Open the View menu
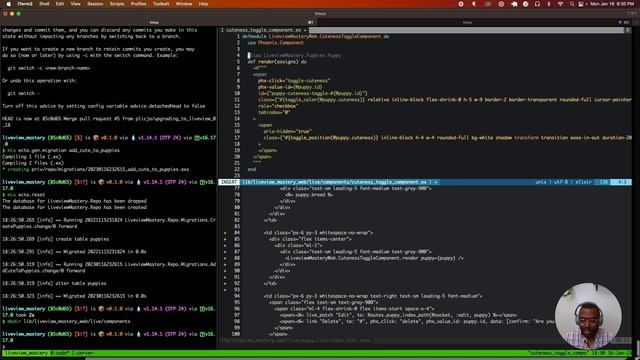 pyautogui.click(x=76, y=4)
